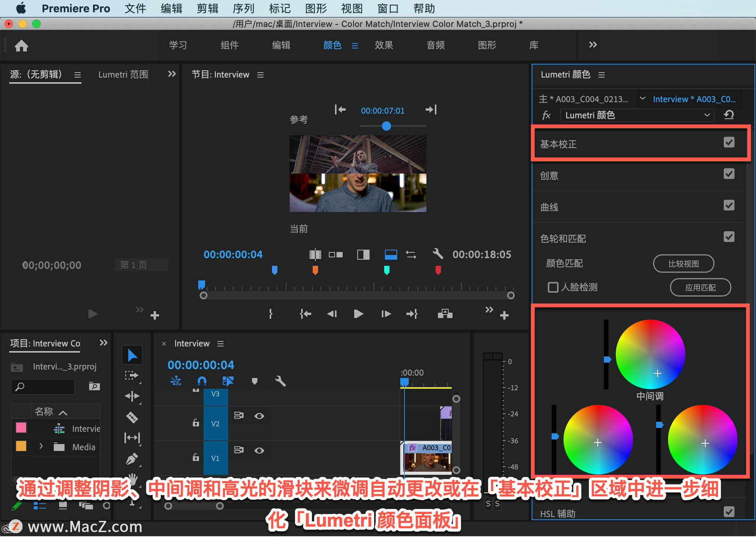Click the Lumetri reset effect icon
The image size is (756, 537).
729,115
